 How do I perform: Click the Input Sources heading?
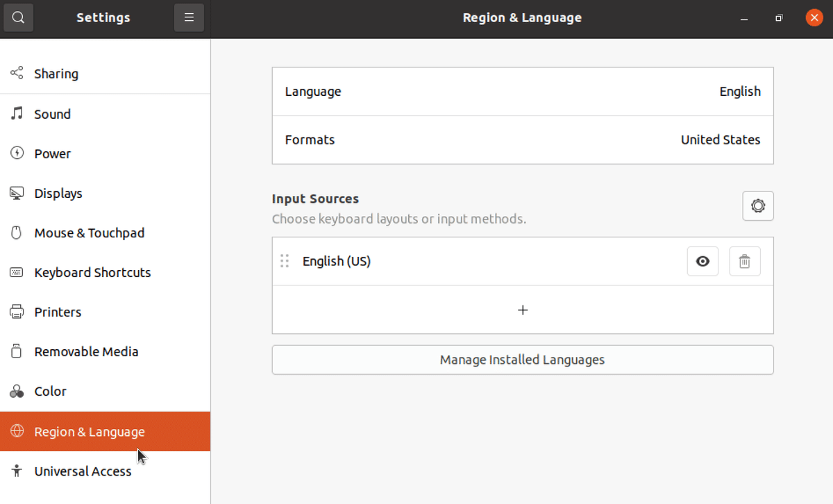point(315,199)
